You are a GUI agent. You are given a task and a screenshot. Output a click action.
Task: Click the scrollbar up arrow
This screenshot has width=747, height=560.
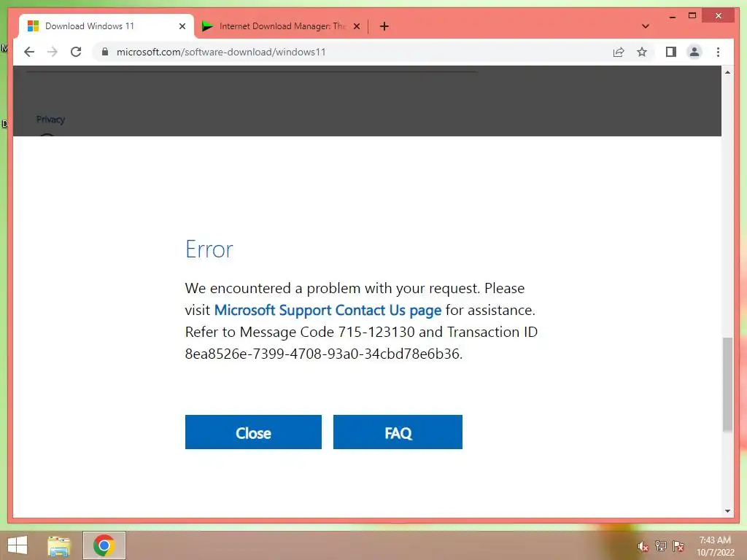[727, 72]
